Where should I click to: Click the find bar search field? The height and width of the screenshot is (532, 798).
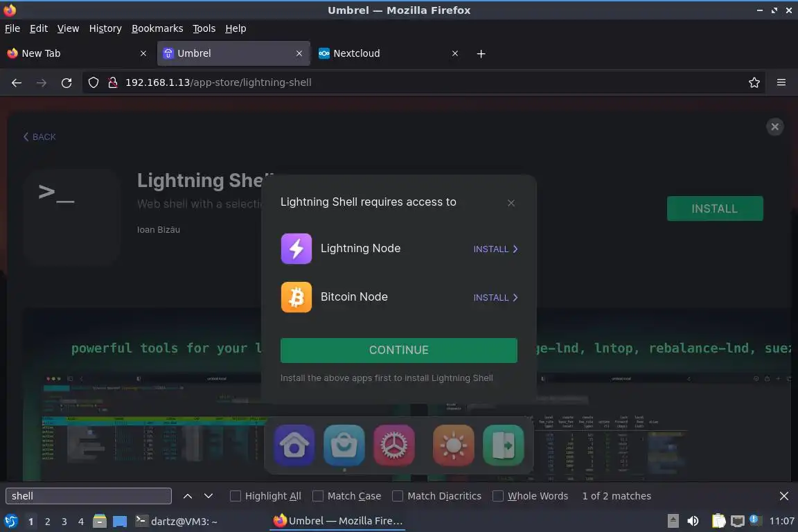click(89, 496)
